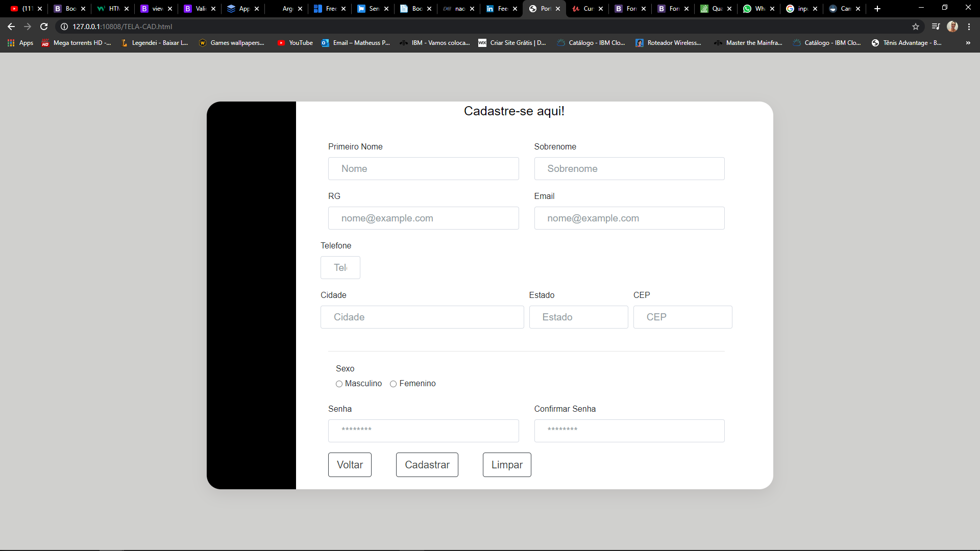Open the Chrome profile avatar
Viewport: 980px width, 551px height.
(x=952, y=27)
